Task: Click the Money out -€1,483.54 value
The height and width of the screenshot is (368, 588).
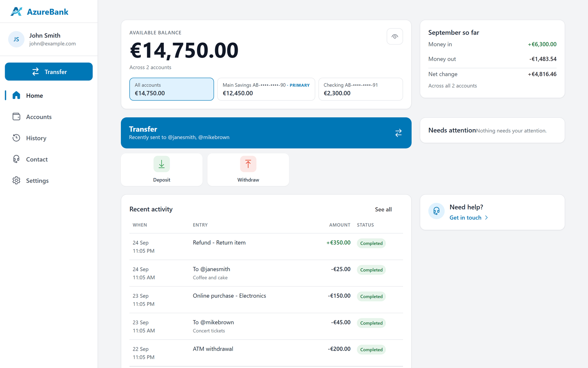Action: (x=543, y=59)
